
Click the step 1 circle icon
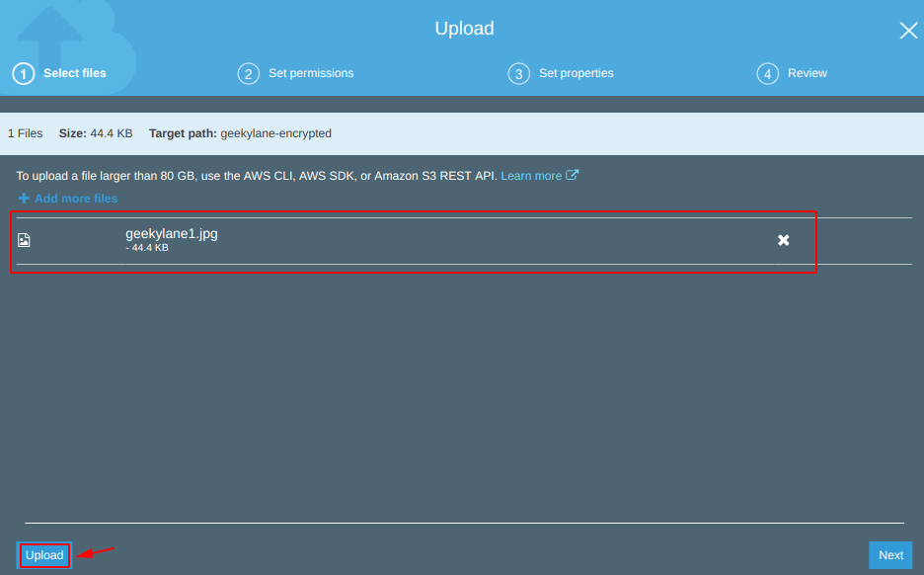24,74
